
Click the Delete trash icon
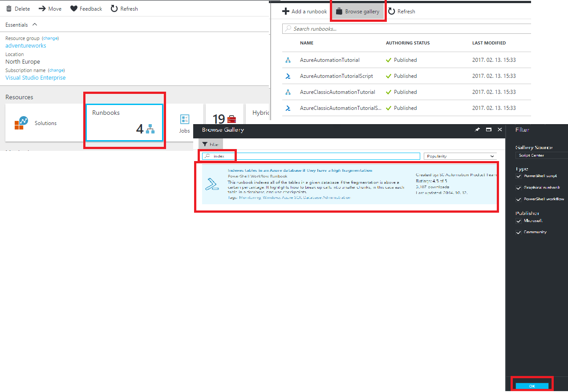click(x=8, y=8)
